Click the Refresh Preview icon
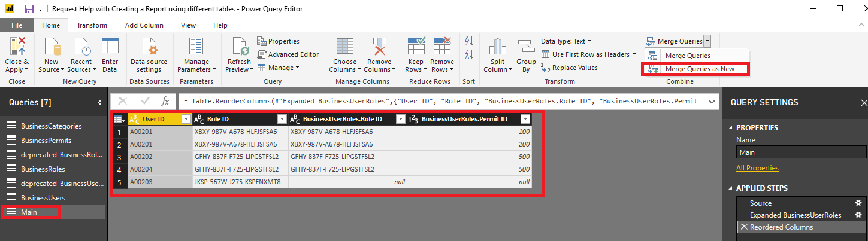Screen dimensions: 868x241 coord(240,47)
